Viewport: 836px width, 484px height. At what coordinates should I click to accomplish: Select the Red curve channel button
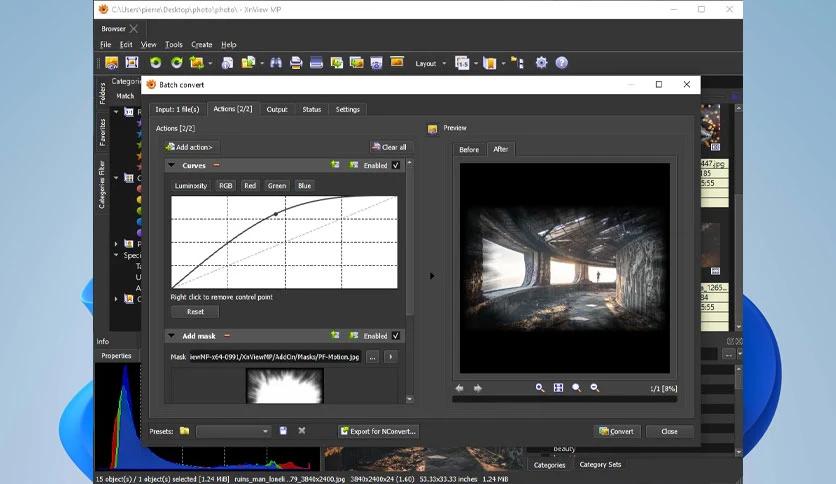point(250,185)
